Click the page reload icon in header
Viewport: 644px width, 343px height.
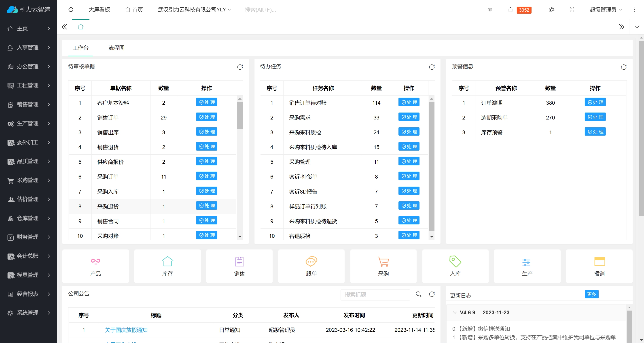(x=71, y=10)
